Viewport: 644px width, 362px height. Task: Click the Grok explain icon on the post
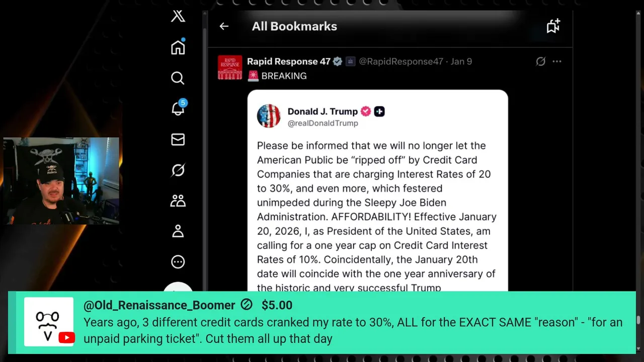click(x=540, y=61)
